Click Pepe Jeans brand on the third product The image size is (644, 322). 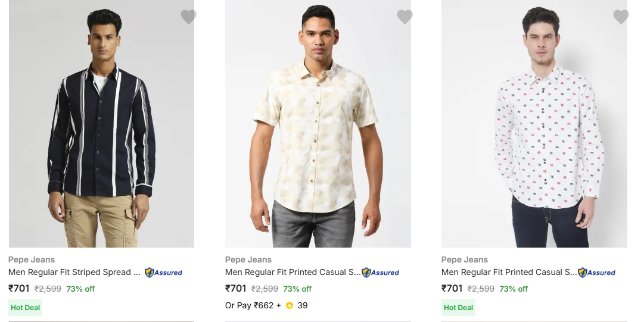click(x=465, y=260)
